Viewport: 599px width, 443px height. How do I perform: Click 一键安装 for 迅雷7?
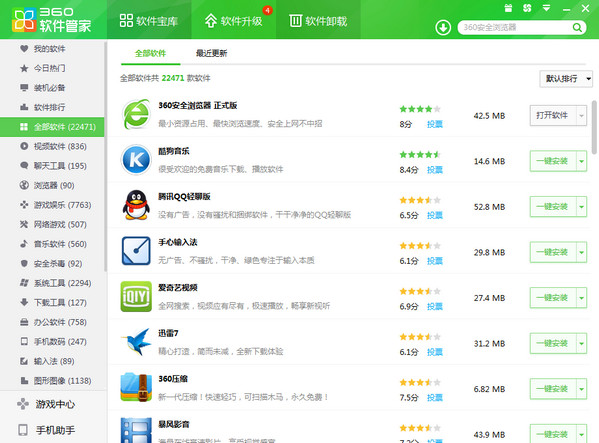click(553, 343)
